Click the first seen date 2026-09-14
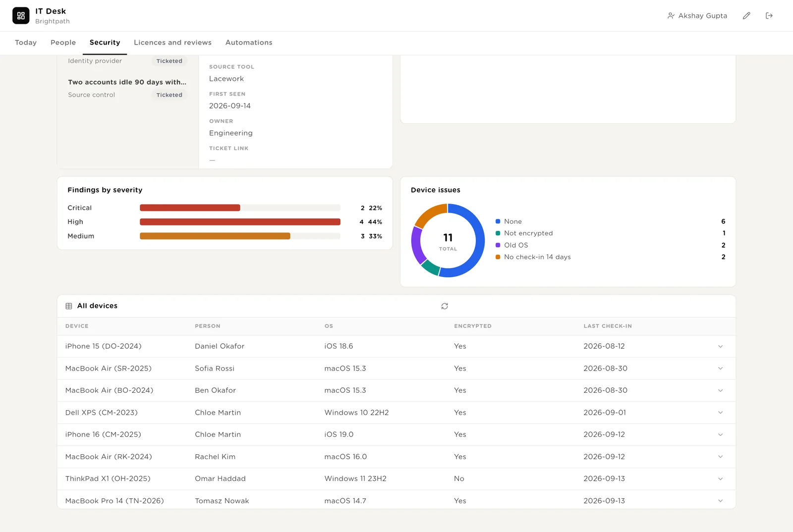 tap(230, 106)
